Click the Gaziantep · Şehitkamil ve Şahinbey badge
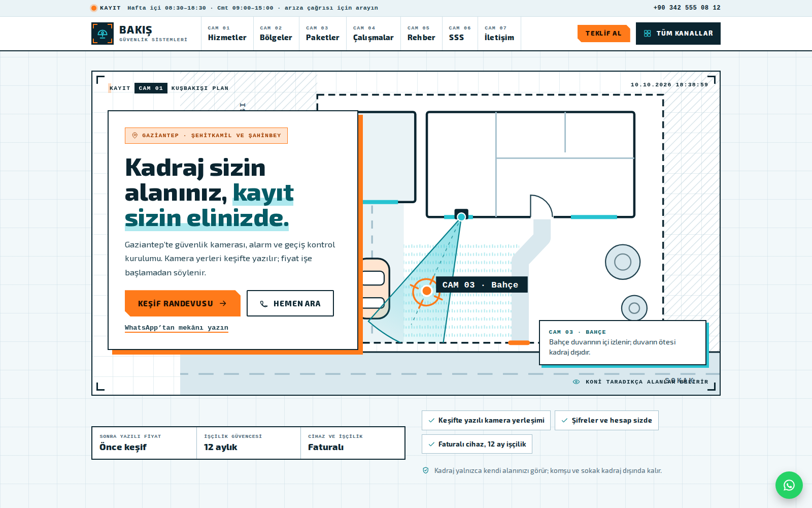This screenshot has height=508, width=812. click(x=206, y=136)
